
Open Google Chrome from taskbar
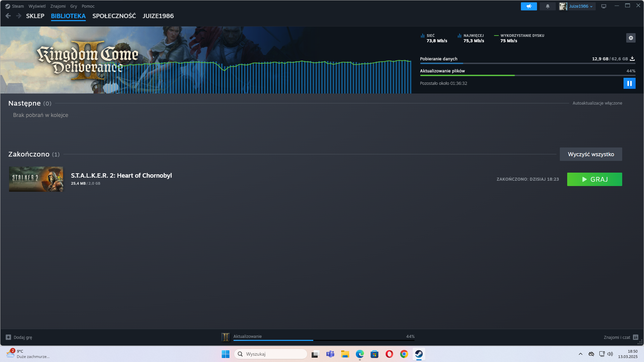pos(404,354)
